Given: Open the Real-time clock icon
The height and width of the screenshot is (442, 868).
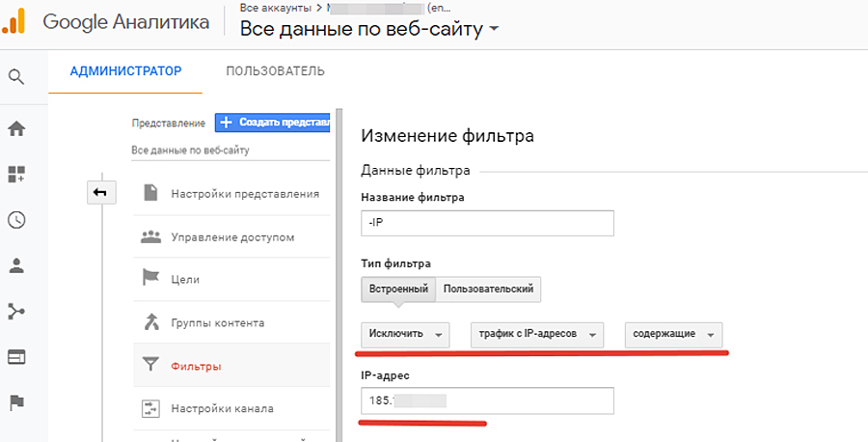Looking at the screenshot, I should (x=16, y=219).
